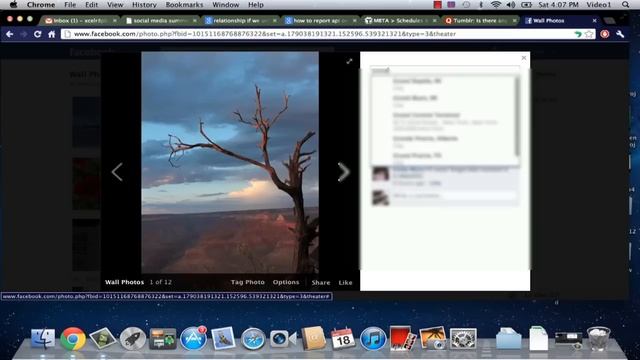Click the green arrow icon in address bar
Viewport: 640px width, 360px height.
point(578,34)
